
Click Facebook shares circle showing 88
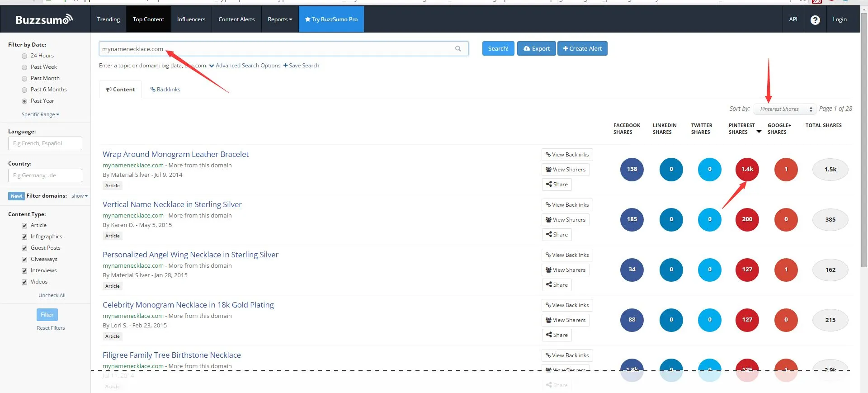(x=632, y=320)
